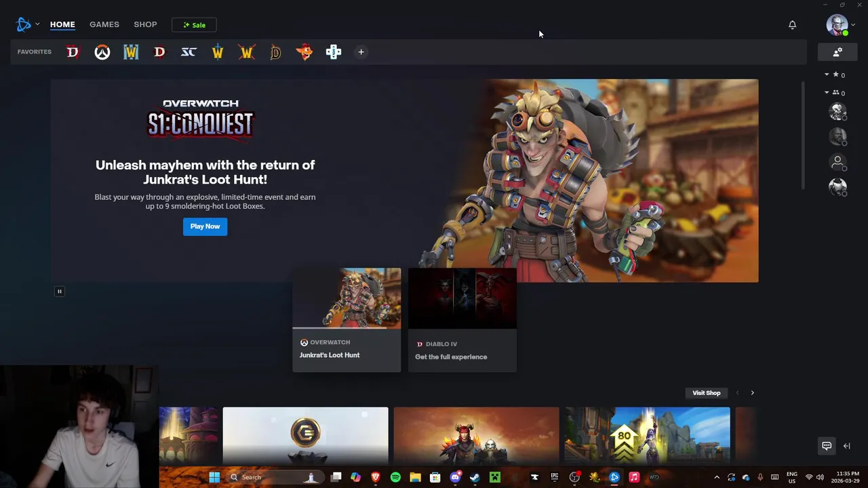Open File Explorer from the taskbar
The height and width of the screenshot is (488, 868).
[415, 477]
